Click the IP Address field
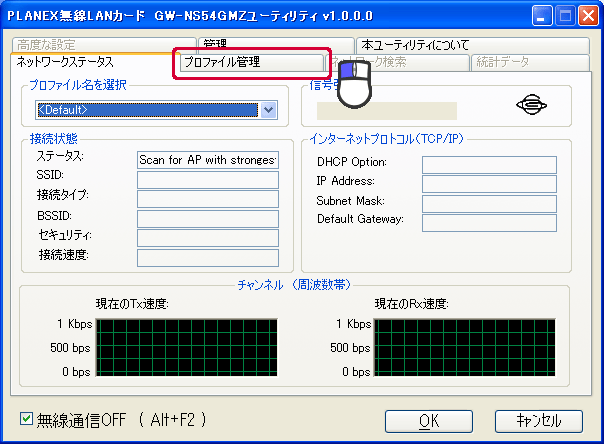The width and height of the screenshot is (604, 444). [x=489, y=184]
